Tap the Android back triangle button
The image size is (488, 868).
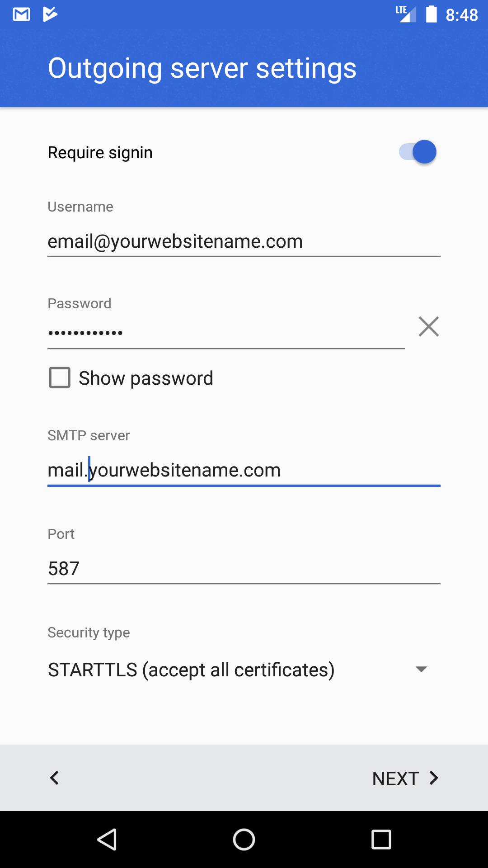coord(108,840)
